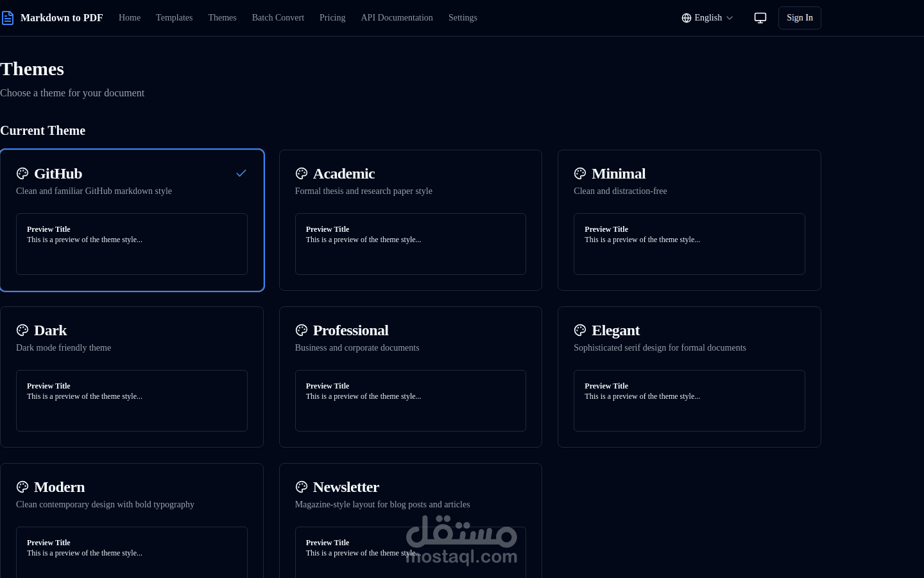Click the Sign In button

[x=800, y=18]
